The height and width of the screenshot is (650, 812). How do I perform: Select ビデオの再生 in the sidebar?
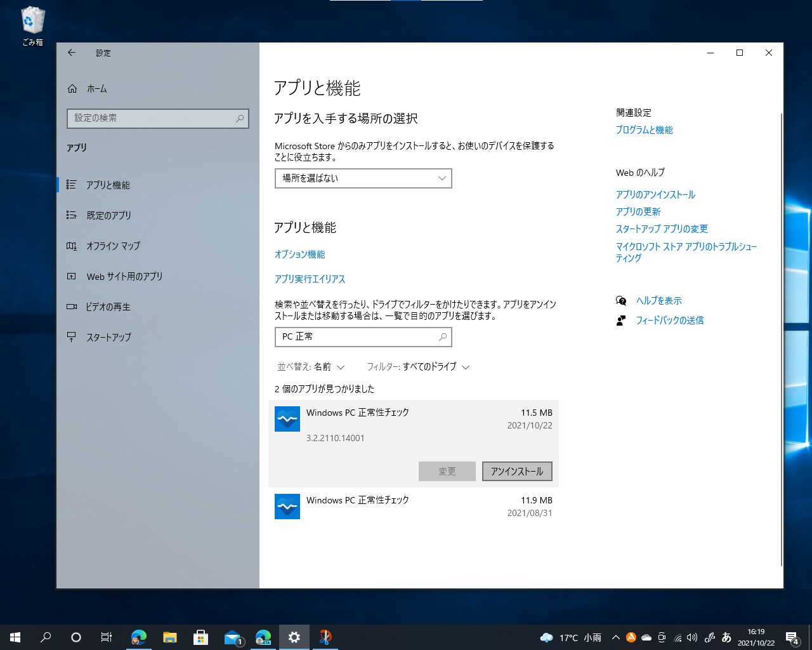click(x=108, y=307)
